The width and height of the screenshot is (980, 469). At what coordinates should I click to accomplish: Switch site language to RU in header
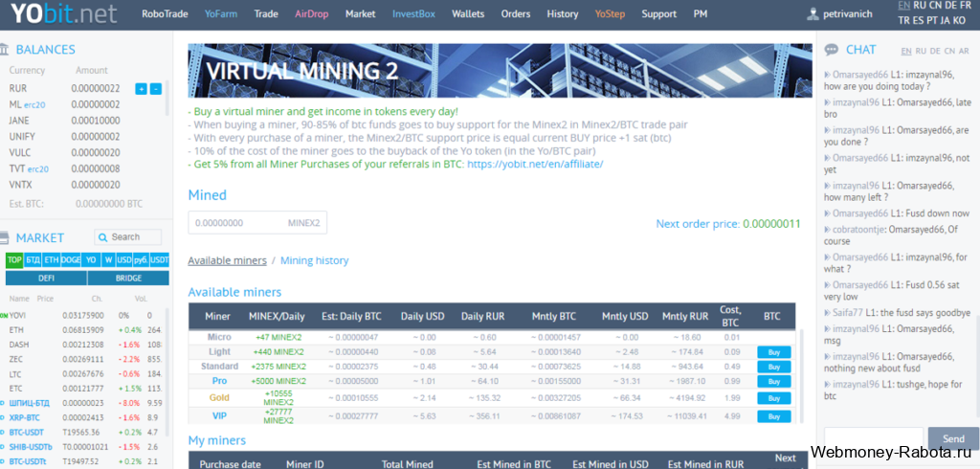(920, 6)
